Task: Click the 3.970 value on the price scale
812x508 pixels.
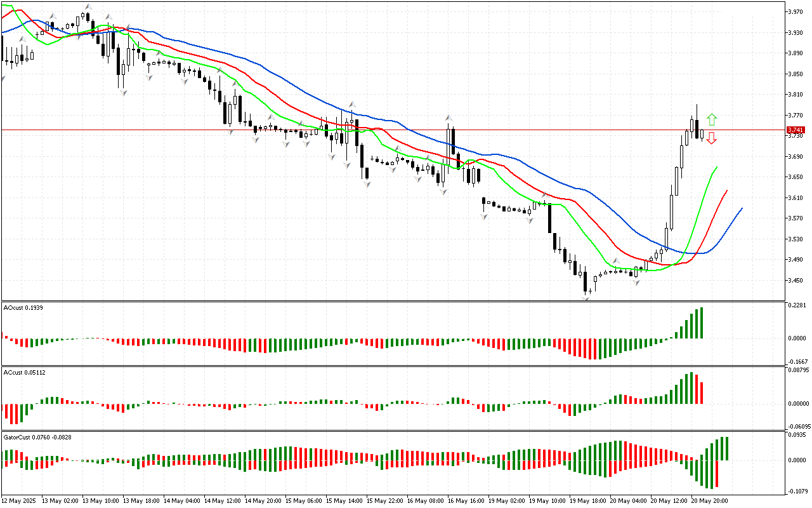Action: pos(796,11)
